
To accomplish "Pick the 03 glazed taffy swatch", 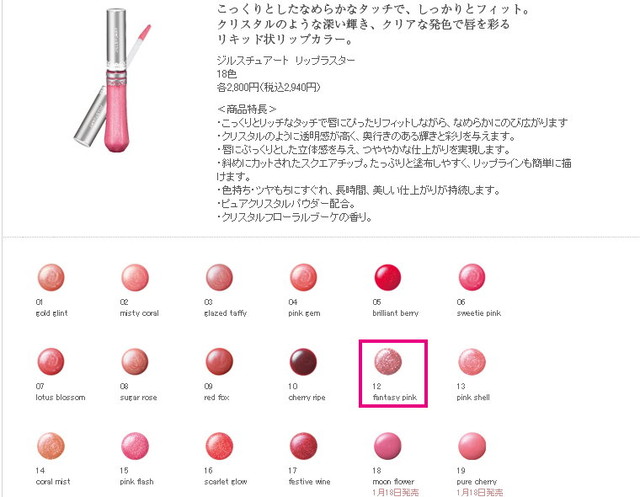I will (x=219, y=277).
